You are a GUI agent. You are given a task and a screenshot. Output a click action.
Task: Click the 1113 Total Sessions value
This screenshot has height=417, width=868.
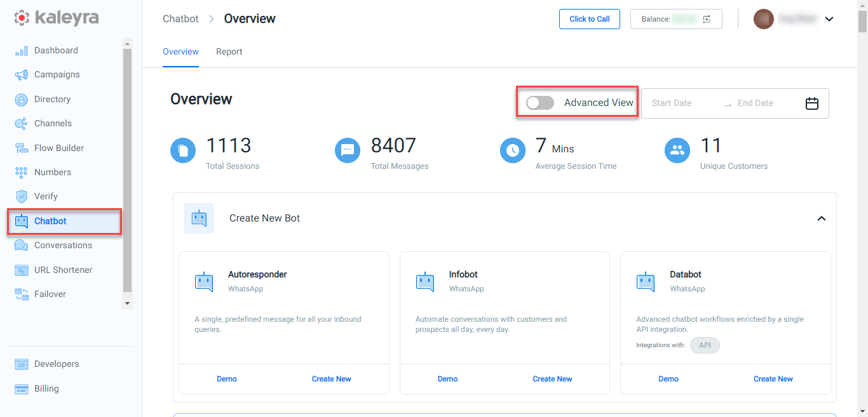point(229,146)
